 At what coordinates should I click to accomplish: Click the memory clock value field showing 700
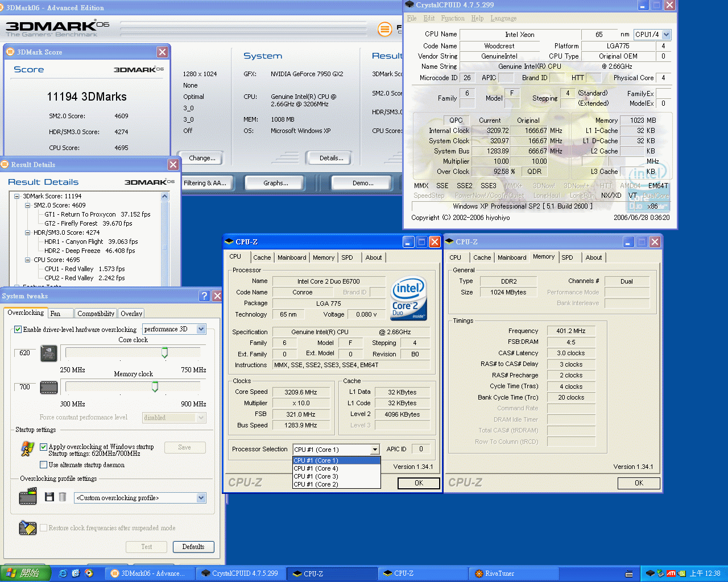pos(24,387)
